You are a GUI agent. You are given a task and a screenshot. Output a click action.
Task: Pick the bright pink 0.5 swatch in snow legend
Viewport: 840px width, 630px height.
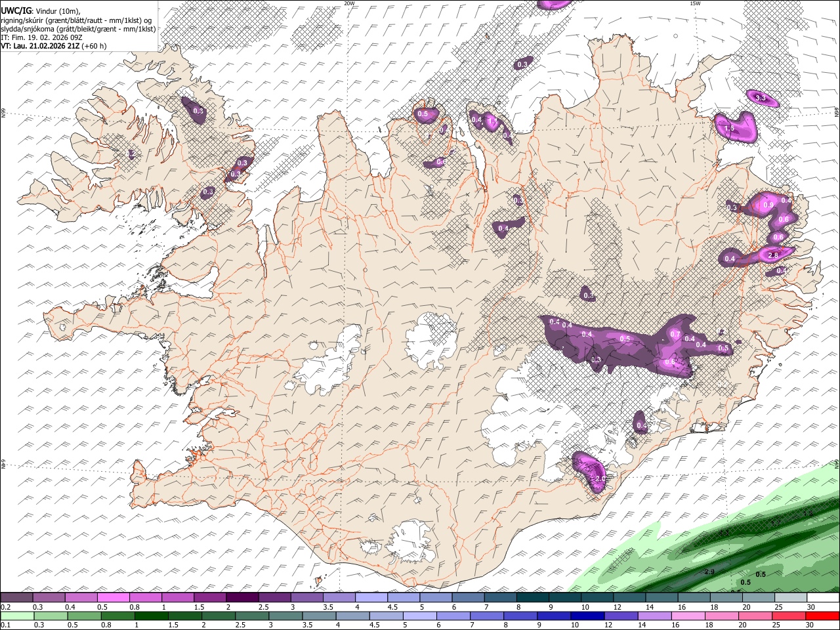tap(113, 598)
